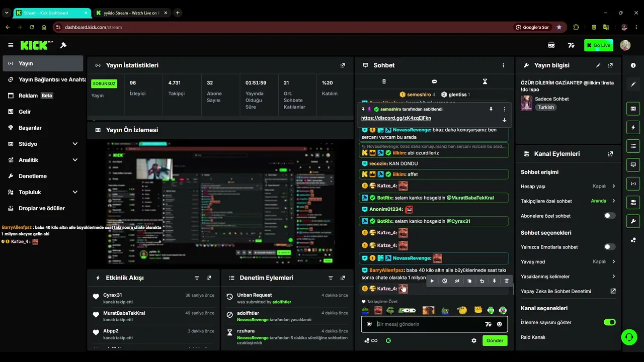Edit stream info with the Yayın bilgisi pencil
This screenshot has width=644, height=362.
(598, 65)
